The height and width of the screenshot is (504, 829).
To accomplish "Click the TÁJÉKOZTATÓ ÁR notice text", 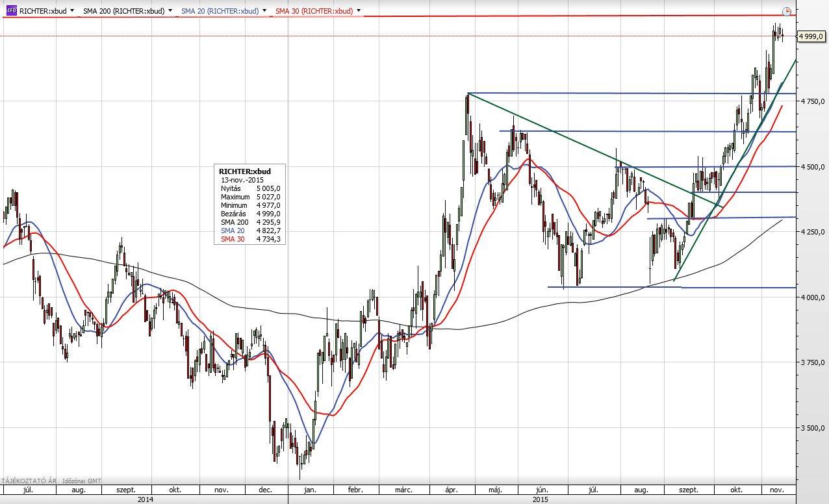I will 30,481.
